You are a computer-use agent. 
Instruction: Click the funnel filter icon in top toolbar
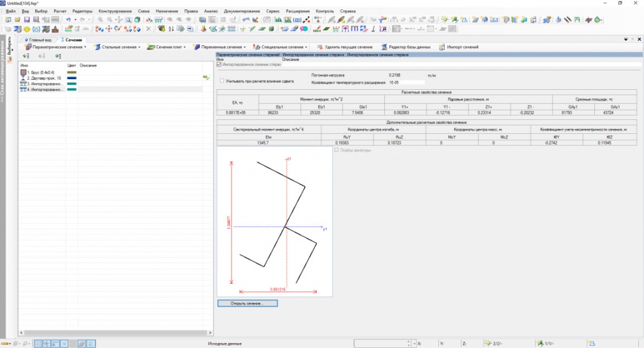pos(383,19)
